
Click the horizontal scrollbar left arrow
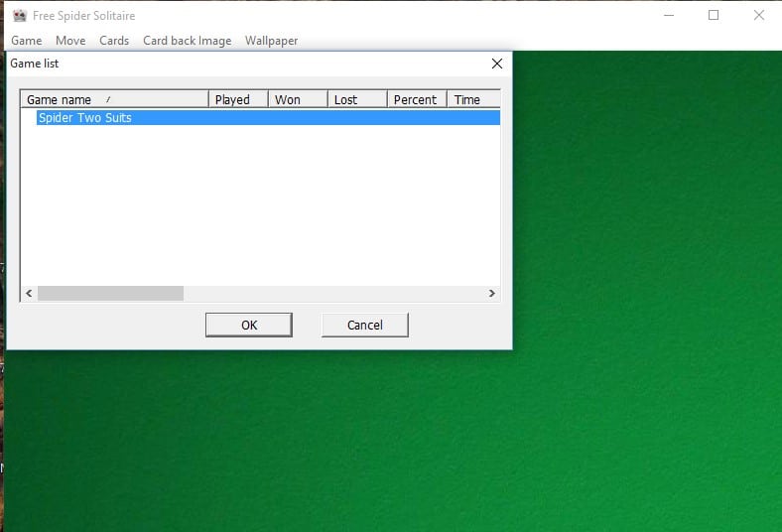pyautogui.click(x=29, y=293)
